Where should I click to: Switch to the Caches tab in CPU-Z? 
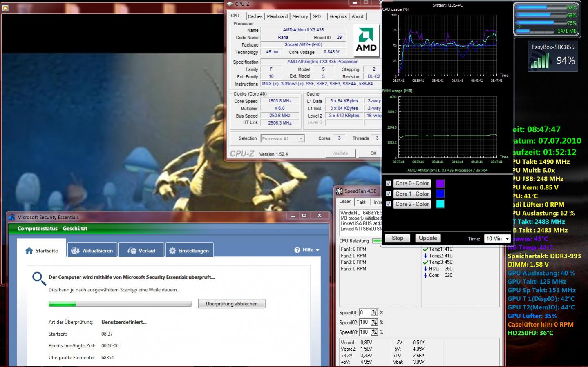255,16
